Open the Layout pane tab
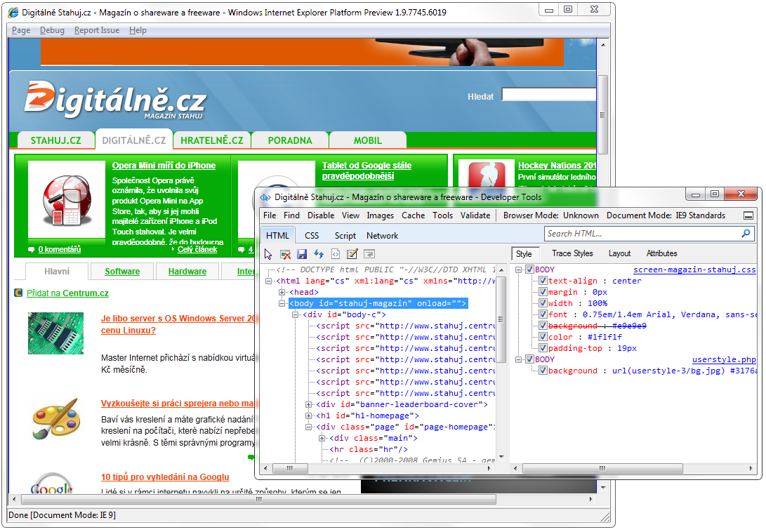 click(619, 253)
